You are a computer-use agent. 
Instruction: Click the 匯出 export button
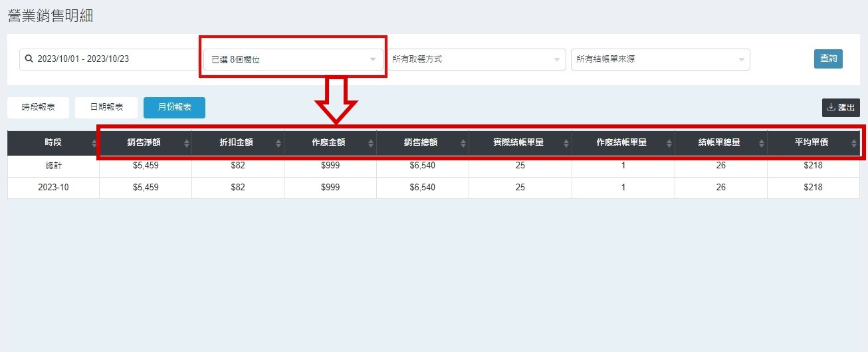coord(841,107)
